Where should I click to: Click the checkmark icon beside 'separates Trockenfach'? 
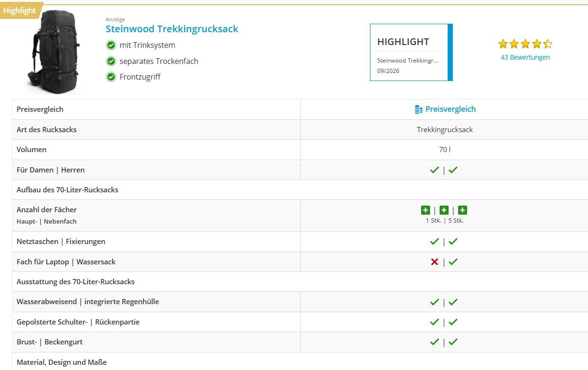tap(111, 61)
